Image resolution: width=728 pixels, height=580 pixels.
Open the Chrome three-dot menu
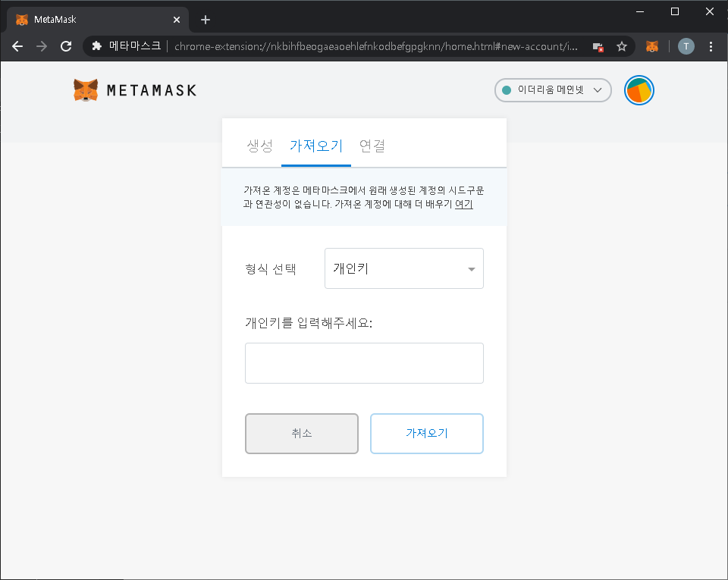(x=711, y=46)
